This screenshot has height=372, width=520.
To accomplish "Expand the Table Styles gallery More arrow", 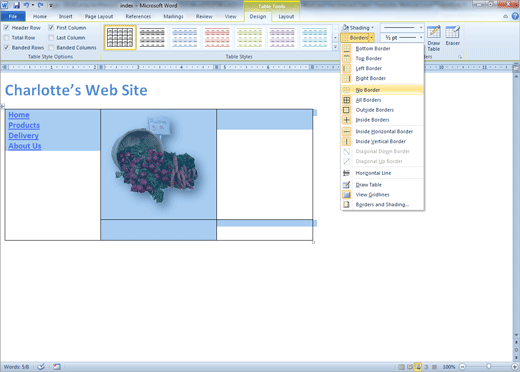I will coord(335,47).
